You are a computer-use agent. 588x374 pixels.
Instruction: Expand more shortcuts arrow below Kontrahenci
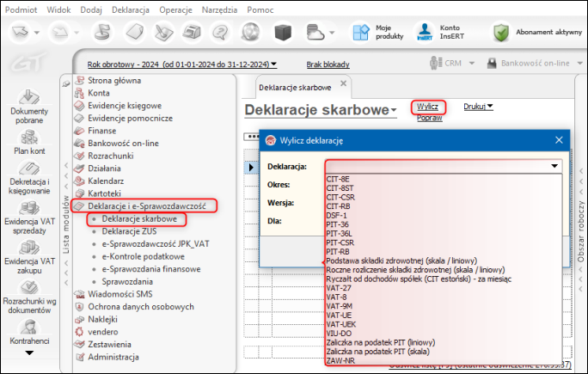coord(29,353)
